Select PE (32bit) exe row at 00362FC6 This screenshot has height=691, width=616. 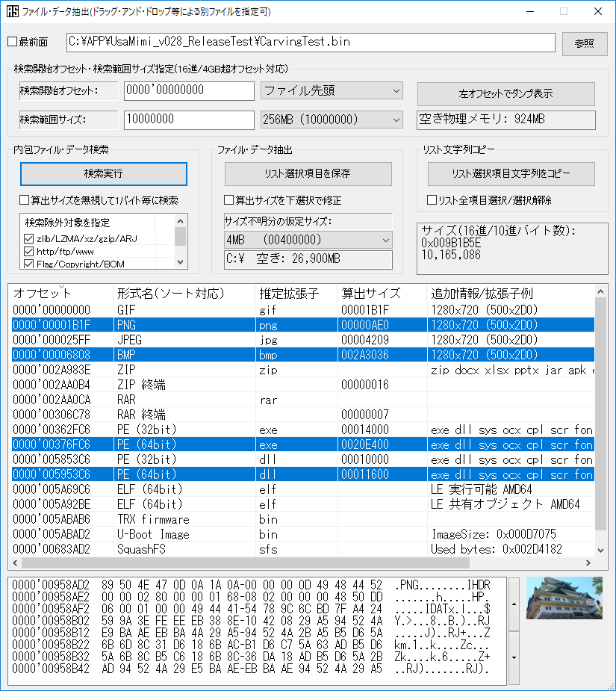click(302, 430)
